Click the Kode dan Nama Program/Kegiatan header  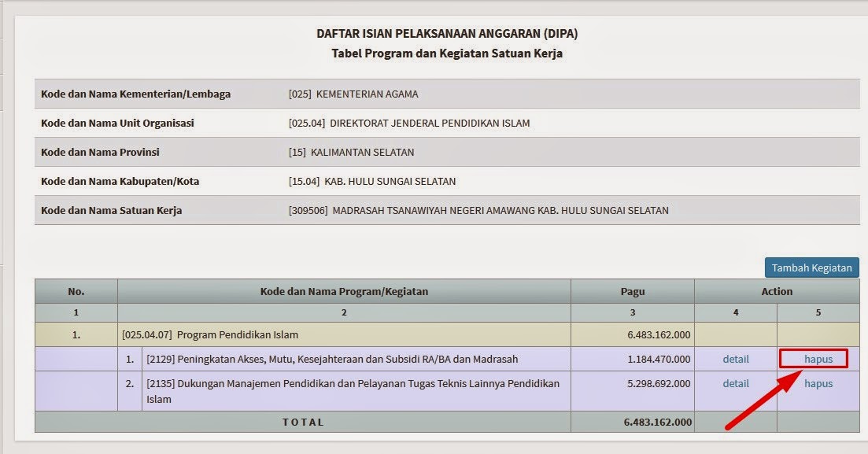(x=344, y=291)
